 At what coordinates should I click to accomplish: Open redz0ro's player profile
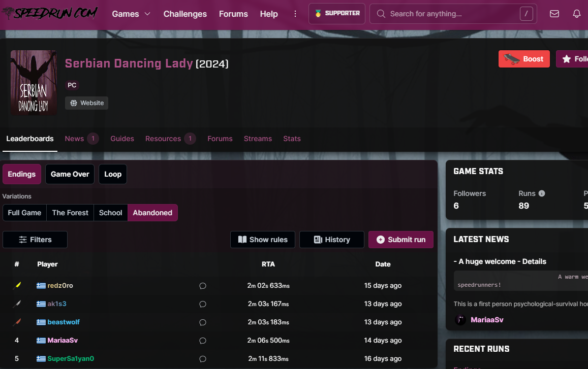click(x=60, y=285)
